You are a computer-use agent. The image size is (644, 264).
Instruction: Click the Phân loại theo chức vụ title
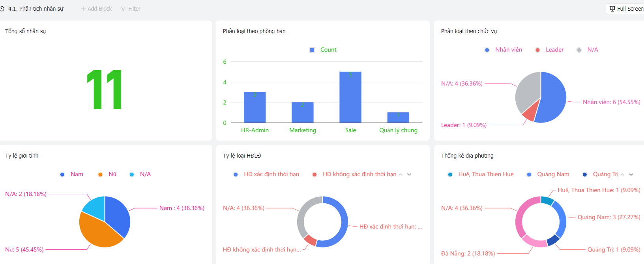[469, 31]
